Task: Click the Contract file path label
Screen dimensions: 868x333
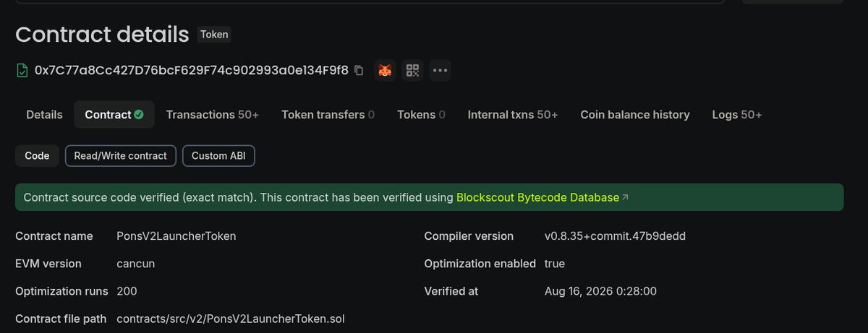Action: [61, 319]
